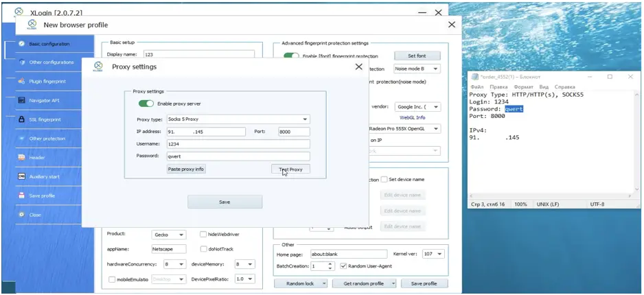
Task: Open the Google Inc. vendor dropdown
Action: [417, 107]
